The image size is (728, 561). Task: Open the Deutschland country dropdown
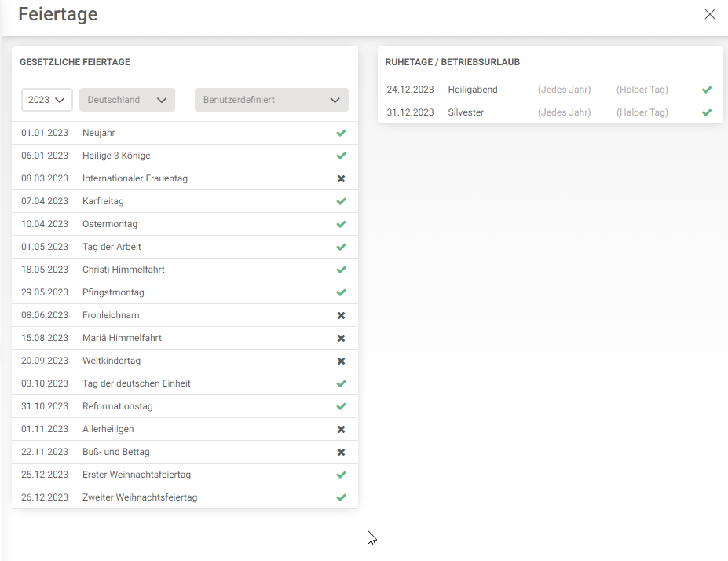click(126, 100)
